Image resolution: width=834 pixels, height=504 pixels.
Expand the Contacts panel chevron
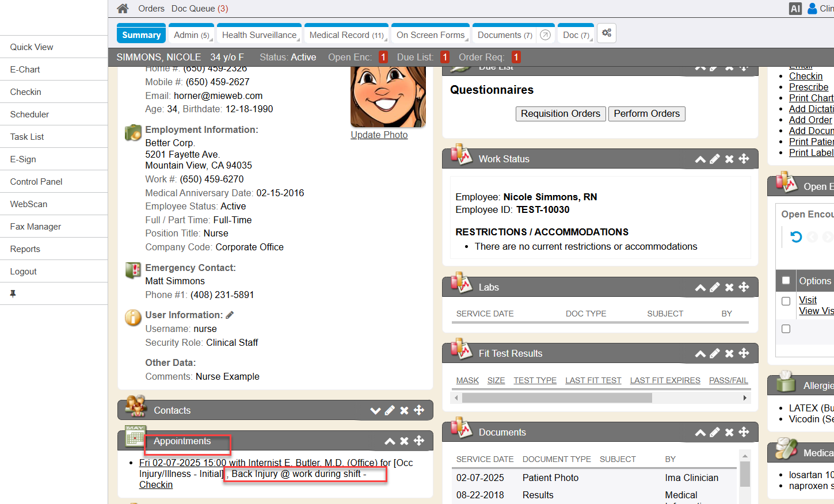pos(375,410)
